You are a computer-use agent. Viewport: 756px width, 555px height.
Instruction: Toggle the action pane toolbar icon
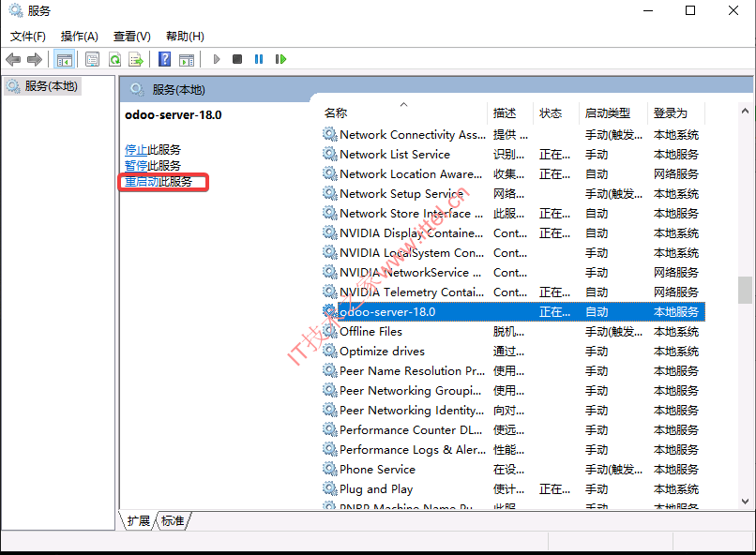point(186,59)
